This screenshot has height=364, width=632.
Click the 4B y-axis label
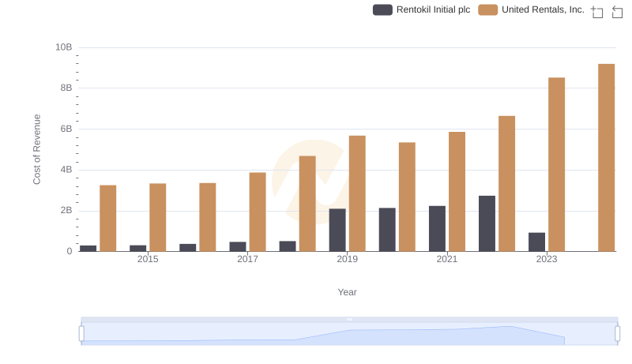[x=66, y=170]
